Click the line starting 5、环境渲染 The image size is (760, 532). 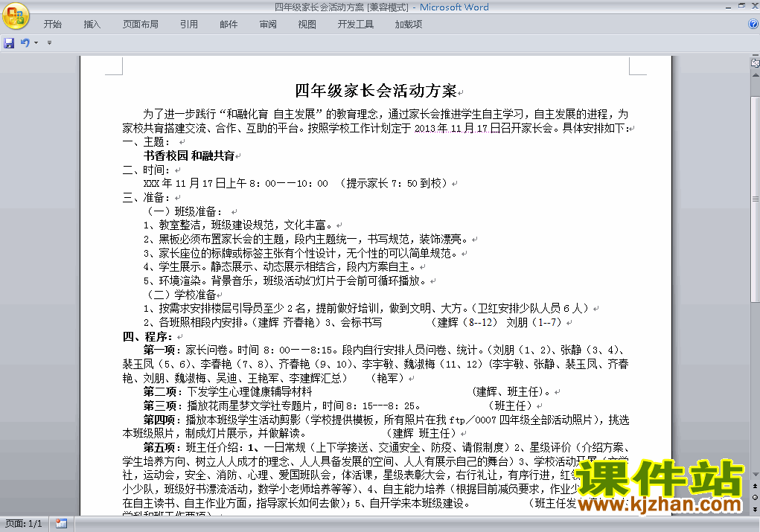point(285,281)
